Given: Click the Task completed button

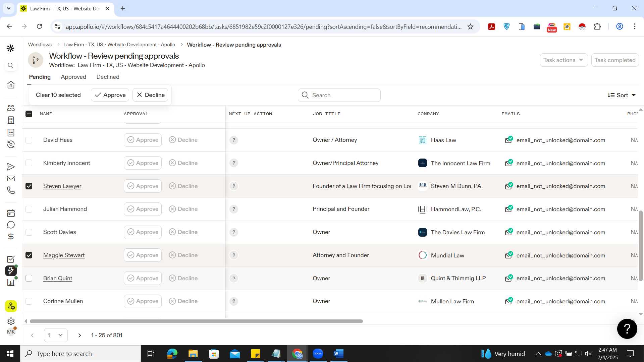Looking at the screenshot, I should pos(615,60).
